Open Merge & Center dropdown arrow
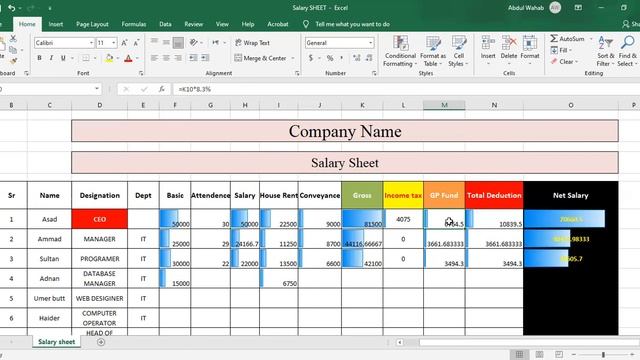The height and width of the screenshot is (360, 640). click(293, 58)
